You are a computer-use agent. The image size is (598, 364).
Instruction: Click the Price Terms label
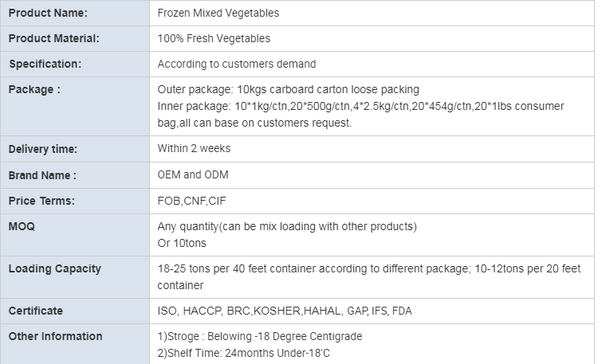[41, 201]
